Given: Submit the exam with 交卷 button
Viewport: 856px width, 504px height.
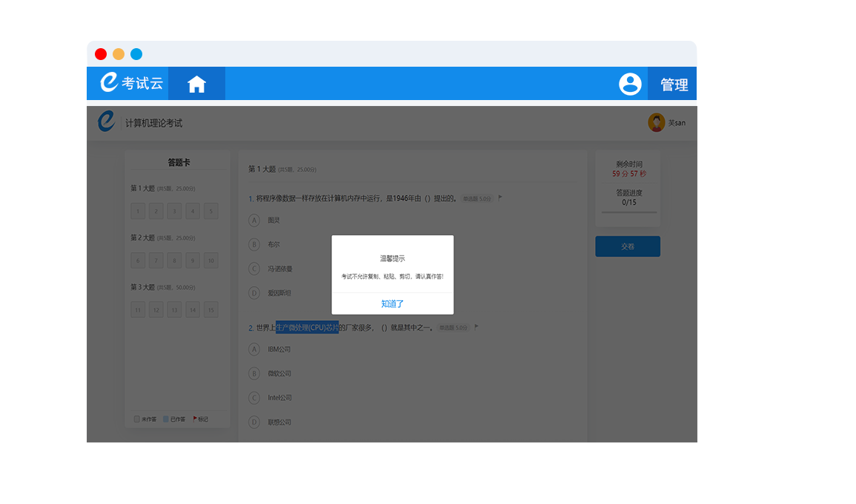Looking at the screenshot, I should pyautogui.click(x=628, y=247).
